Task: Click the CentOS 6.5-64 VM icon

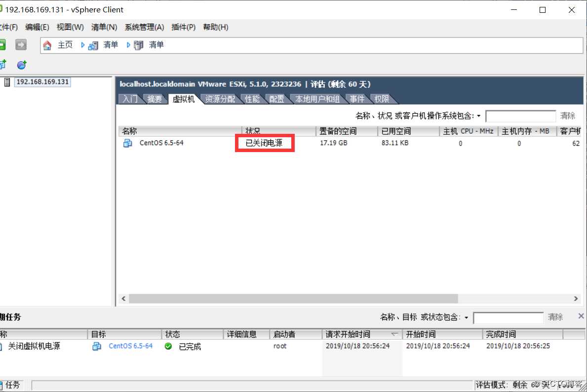Action: tap(128, 143)
